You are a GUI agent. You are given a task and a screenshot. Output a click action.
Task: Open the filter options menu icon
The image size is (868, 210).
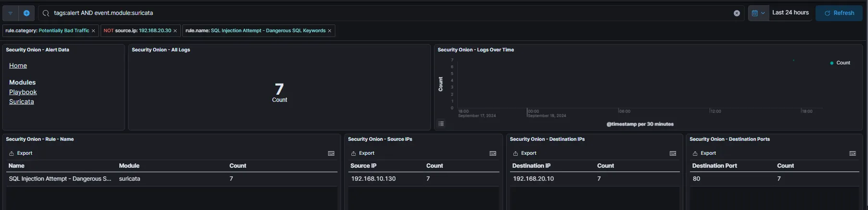click(10, 13)
